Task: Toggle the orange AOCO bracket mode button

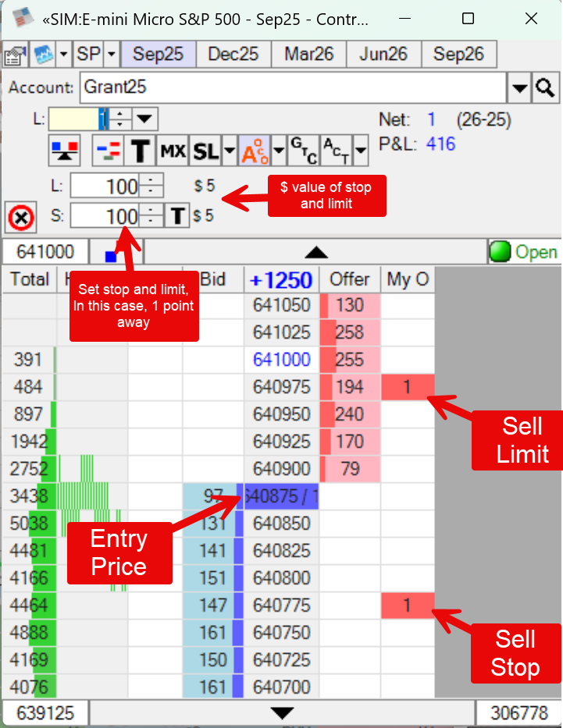Action: click(x=253, y=150)
